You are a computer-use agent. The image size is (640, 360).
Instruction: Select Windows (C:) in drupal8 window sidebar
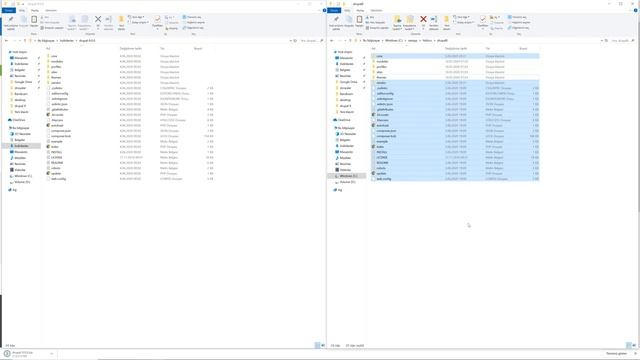346,176
